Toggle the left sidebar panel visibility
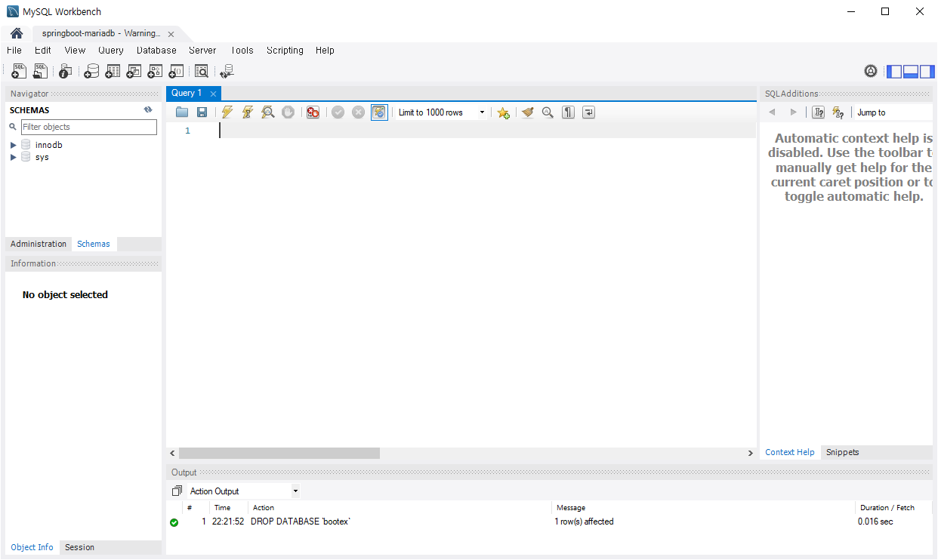The height and width of the screenshot is (560, 938). 894,71
